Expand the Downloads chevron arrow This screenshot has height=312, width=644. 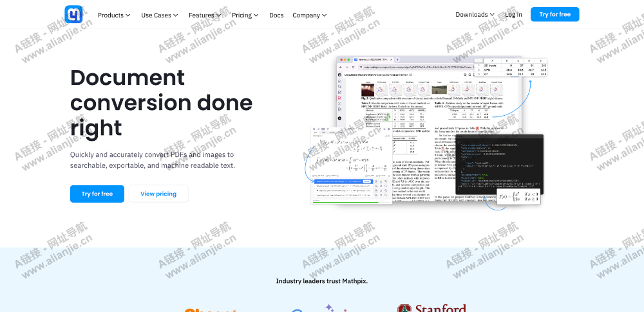(x=492, y=14)
